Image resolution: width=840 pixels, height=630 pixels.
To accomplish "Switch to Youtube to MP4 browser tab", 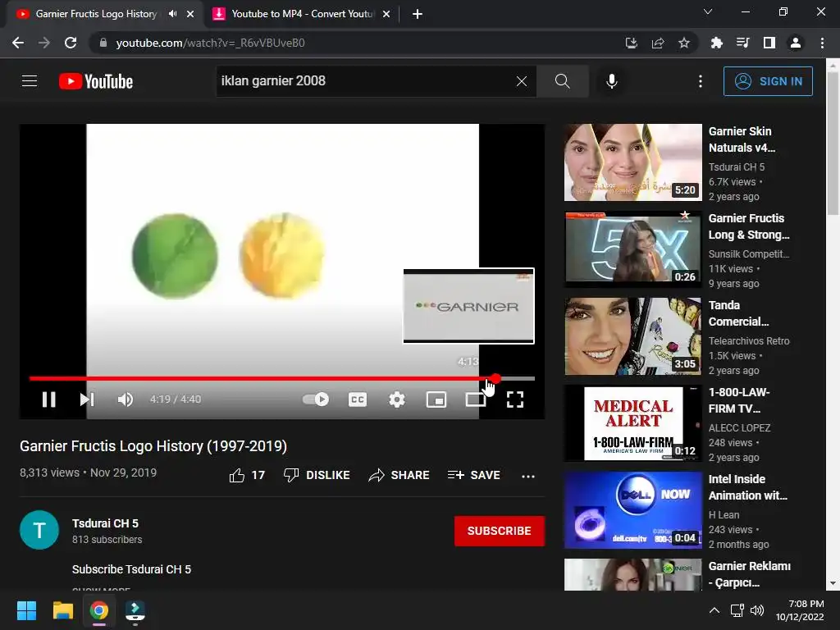I will pyautogui.click(x=302, y=14).
